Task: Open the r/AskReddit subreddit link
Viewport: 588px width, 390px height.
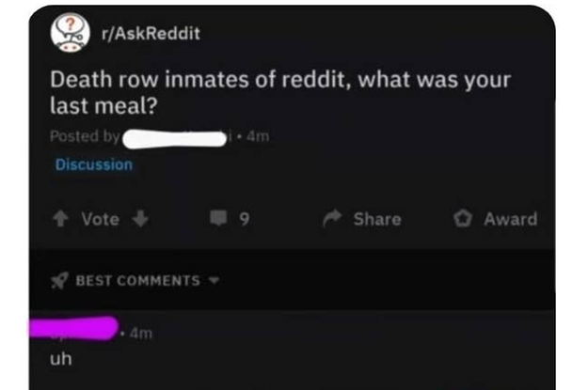Action: 151,33
